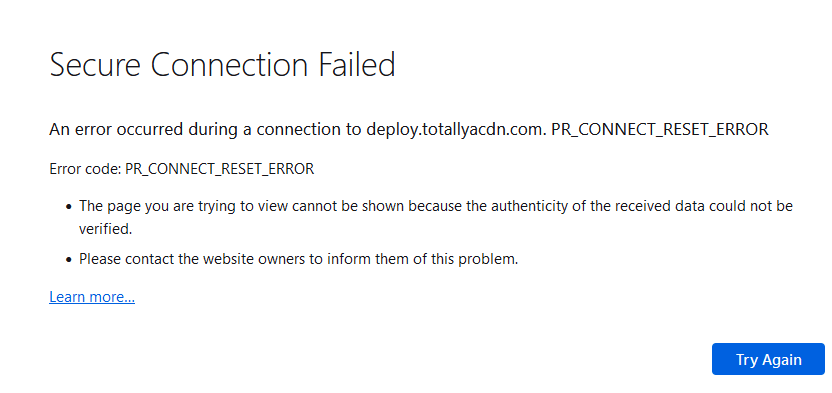Click the word Secure in the heading
The width and height of the screenshot is (832, 393).
pos(96,65)
